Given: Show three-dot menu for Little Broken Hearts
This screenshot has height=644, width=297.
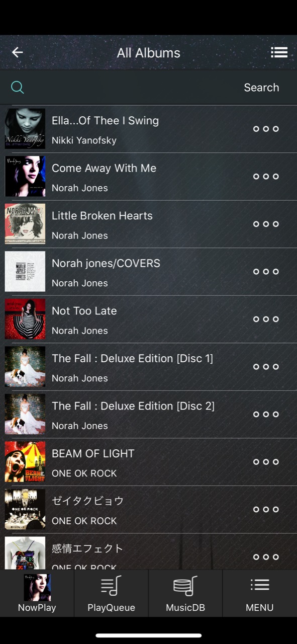Looking at the screenshot, I should tap(266, 224).
